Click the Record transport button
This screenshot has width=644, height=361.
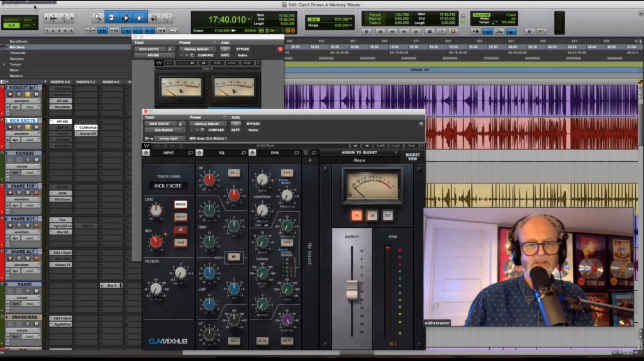(x=453, y=31)
